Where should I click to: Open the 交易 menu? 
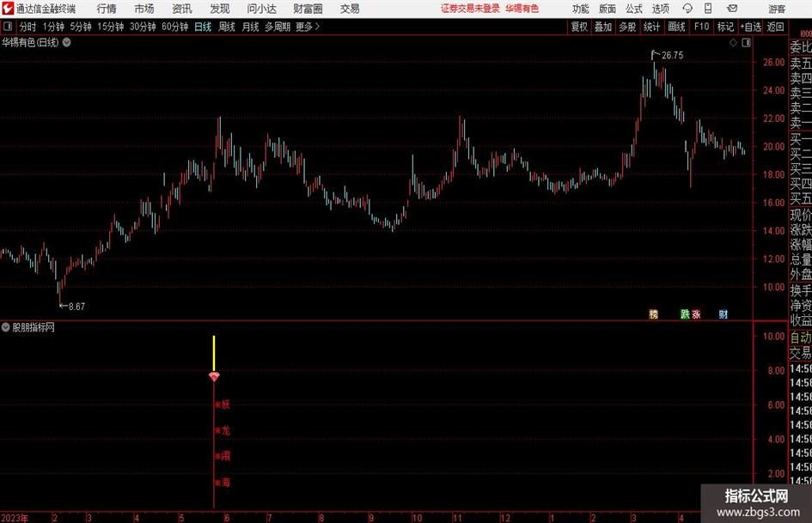click(x=350, y=9)
